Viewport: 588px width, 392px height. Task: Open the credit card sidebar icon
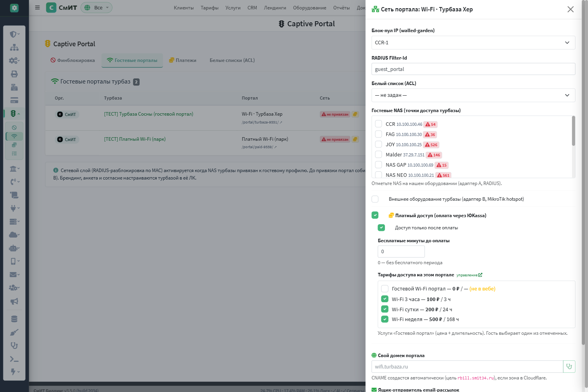click(x=14, y=100)
